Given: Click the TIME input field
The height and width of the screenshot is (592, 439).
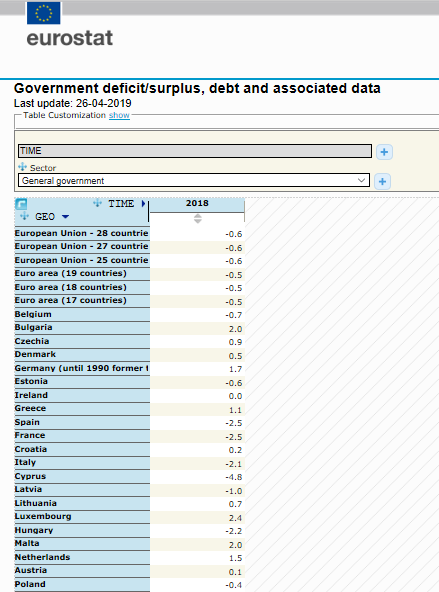Looking at the screenshot, I should coord(195,151).
